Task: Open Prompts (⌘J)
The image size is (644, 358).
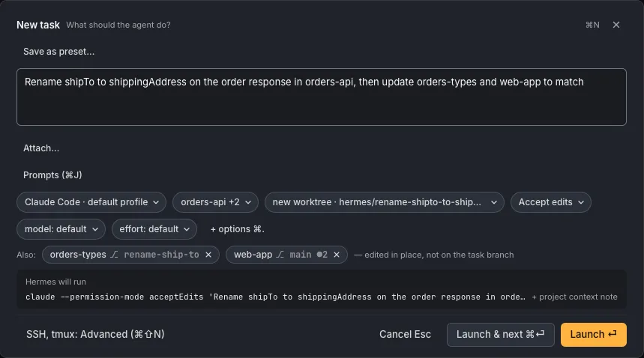Action: click(x=52, y=175)
